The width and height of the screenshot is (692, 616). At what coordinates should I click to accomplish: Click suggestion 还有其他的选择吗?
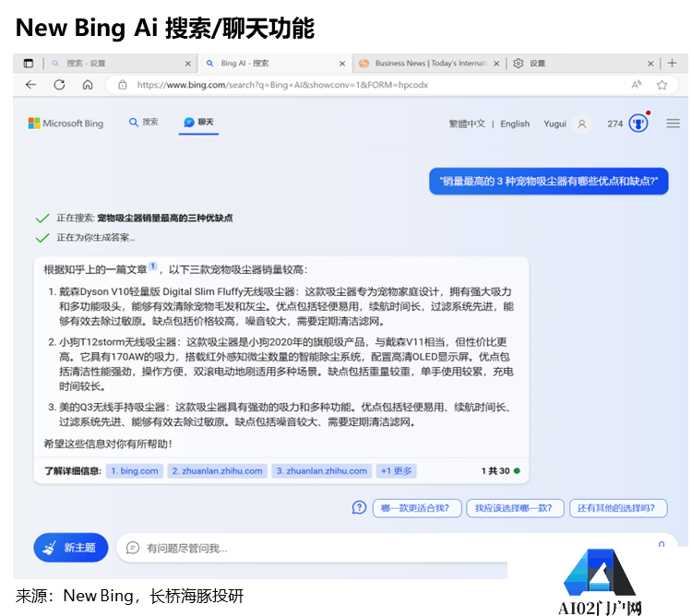click(618, 508)
